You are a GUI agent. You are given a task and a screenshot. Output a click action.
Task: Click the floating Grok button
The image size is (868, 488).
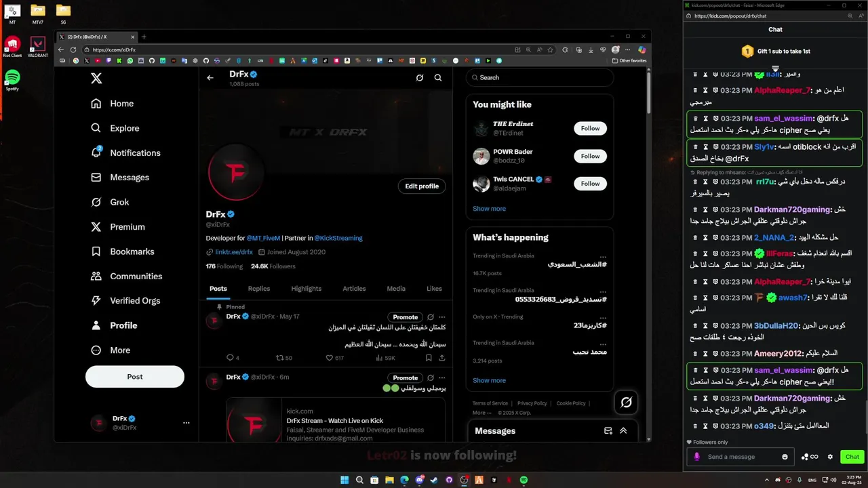pyautogui.click(x=627, y=403)
